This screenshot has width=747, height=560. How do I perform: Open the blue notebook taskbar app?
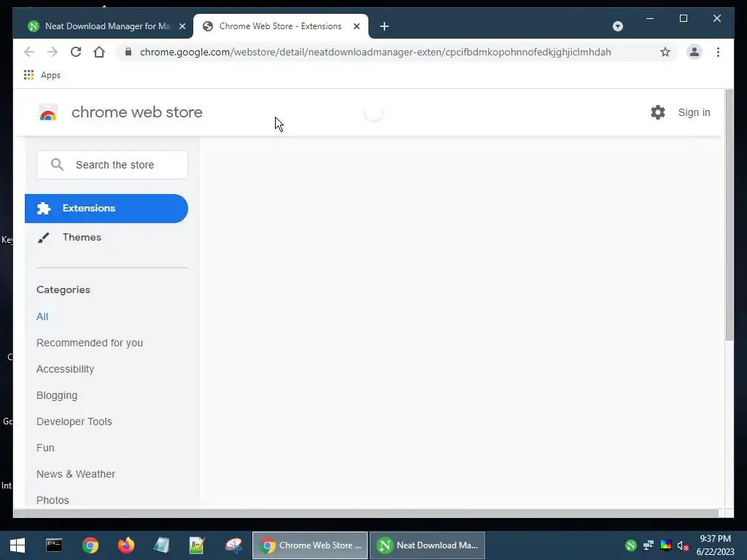click(x=161, y=545)
